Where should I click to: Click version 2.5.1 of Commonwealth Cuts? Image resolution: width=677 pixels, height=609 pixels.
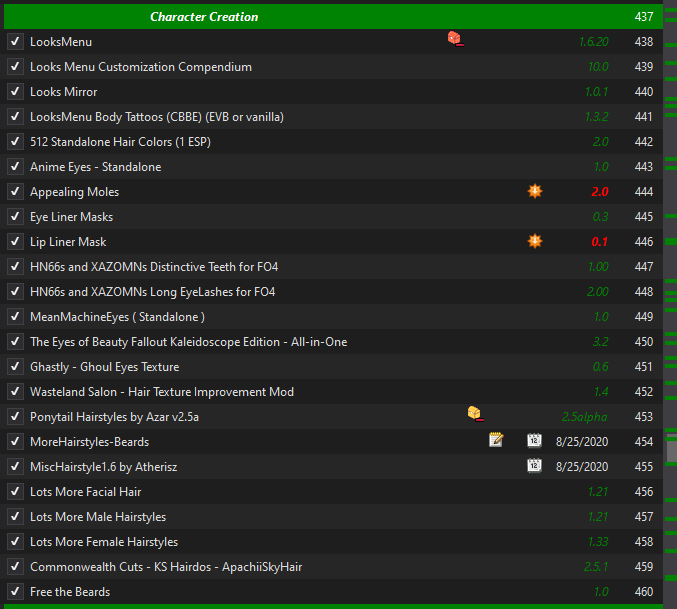tap(596, 567)
